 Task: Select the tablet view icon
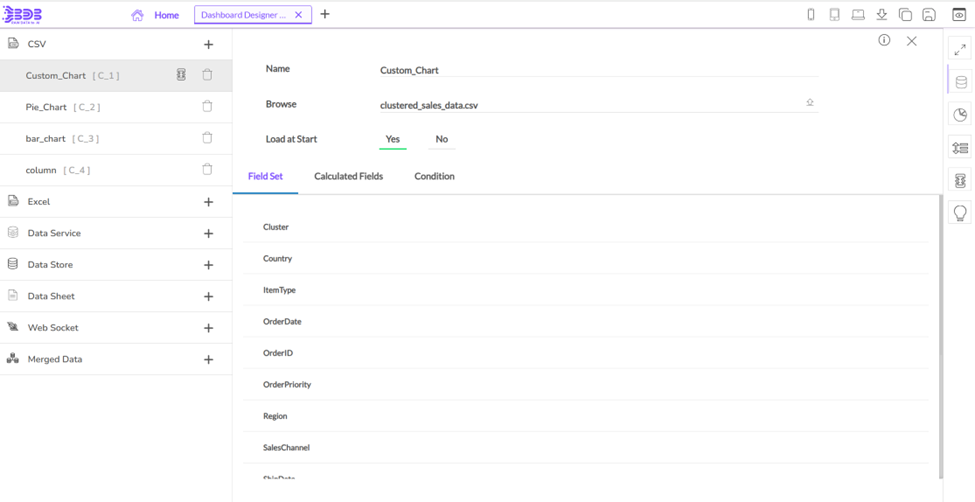834,15
